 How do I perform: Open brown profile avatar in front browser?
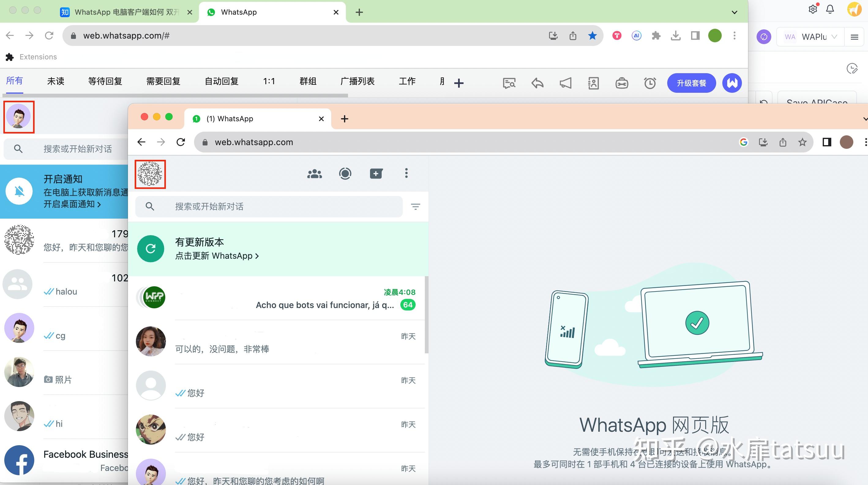pos(847,142)
